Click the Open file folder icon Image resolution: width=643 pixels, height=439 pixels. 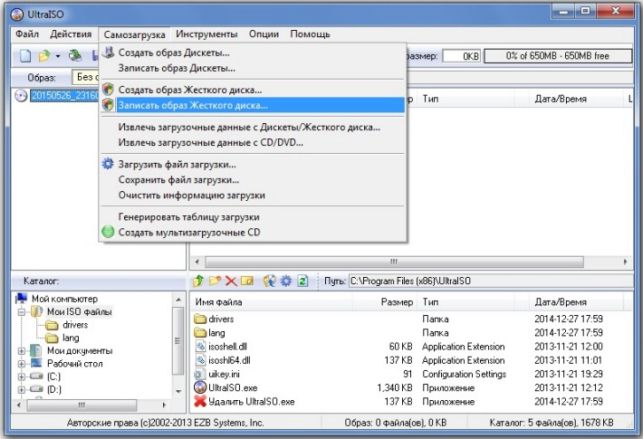coord(44,56)
